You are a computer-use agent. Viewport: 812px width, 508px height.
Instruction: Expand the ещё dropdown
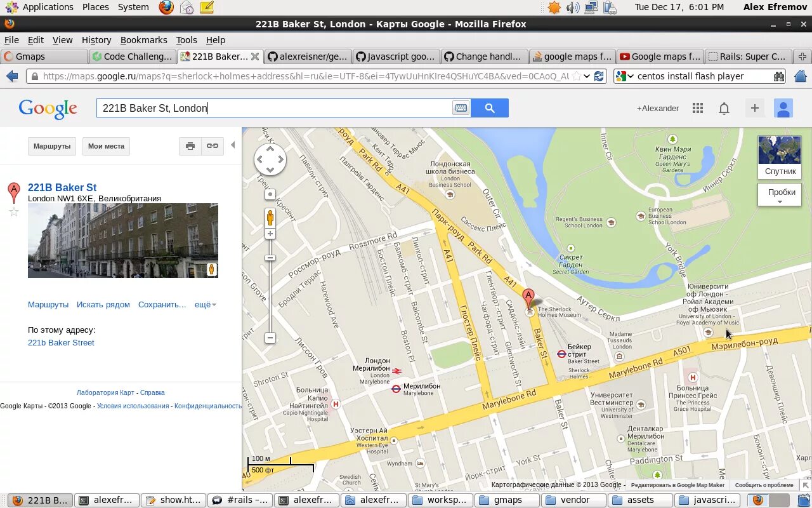(205, 305)
